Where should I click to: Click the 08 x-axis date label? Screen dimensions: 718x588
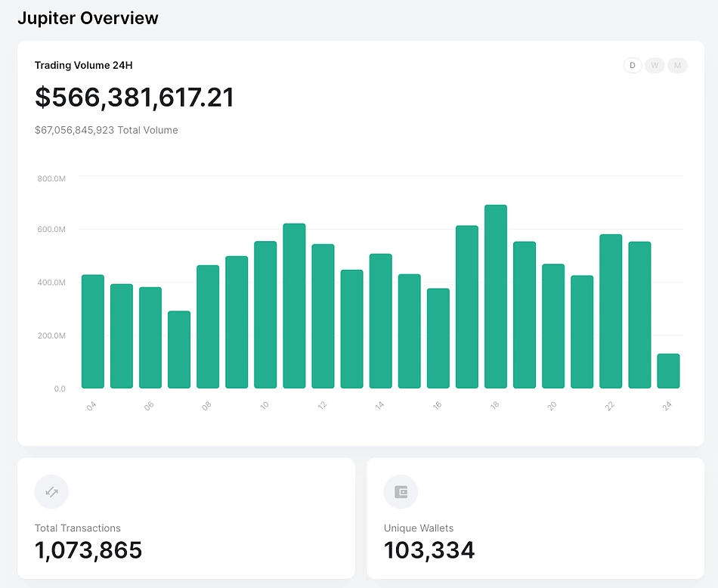[206, 406]
